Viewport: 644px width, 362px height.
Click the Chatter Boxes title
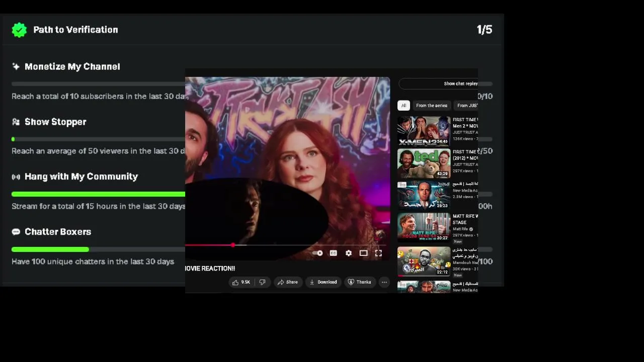click(x=58, y=232)
